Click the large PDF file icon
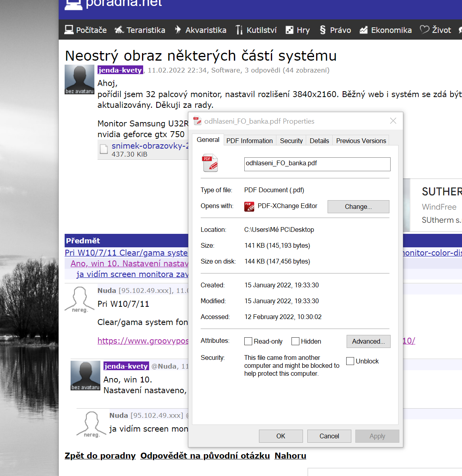The height and width of the screenshot is (476, 462). (210, 163)
